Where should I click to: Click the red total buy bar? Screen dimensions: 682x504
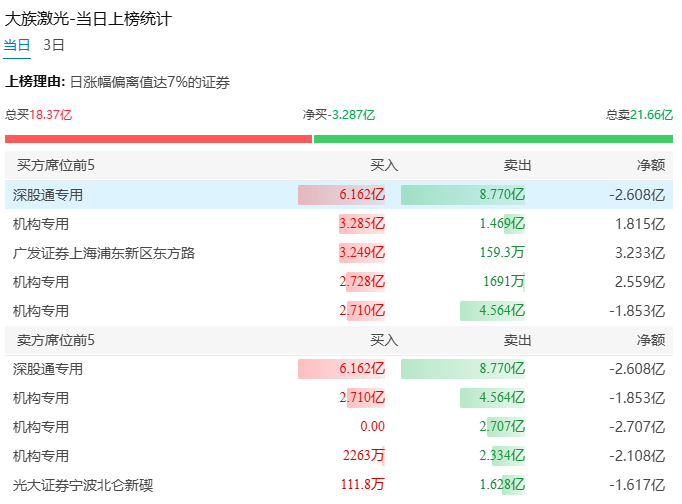pos(158,139)
